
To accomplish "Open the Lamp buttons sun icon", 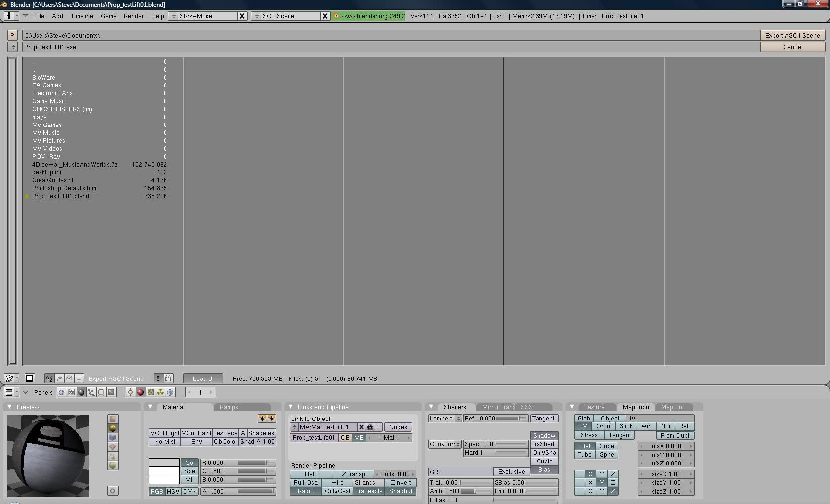I will [x=130, y=392].
